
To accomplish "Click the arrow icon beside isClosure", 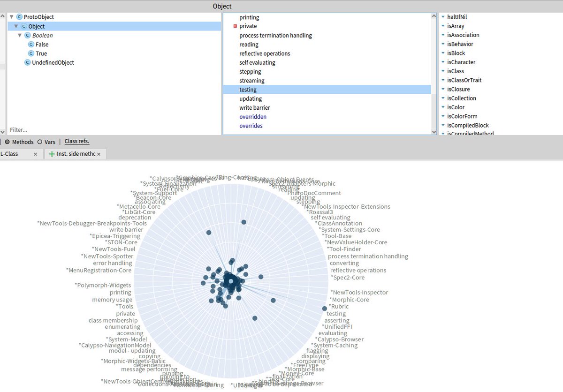I will click(443, 90).
